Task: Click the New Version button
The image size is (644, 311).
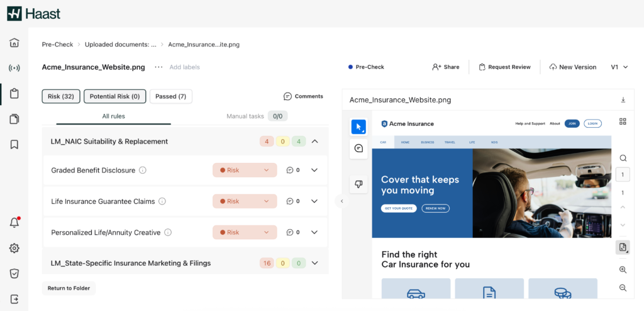Action: click(x=573, y=67)
